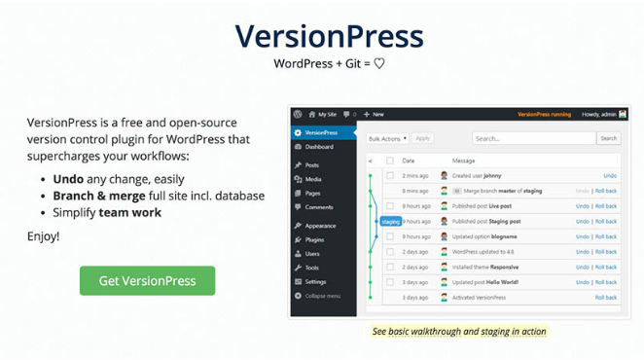The height and width of the screenshot is (360, 644).
Task: Open the Settings menu label
Action: tap(315, 281)
